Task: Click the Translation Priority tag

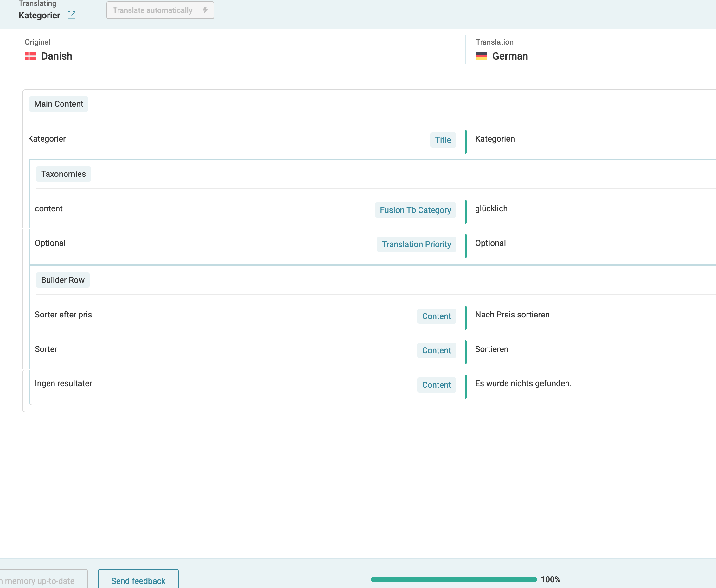Action: click(416, 244)
